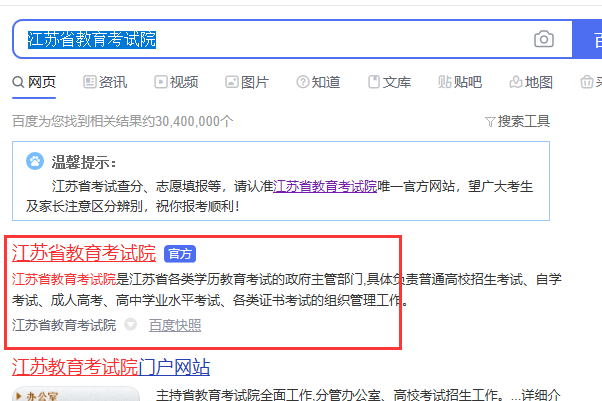Open the 贴吧 tab
Viewport: 602px width, 401px height.
pyautogui.click(x=460, y=82)
